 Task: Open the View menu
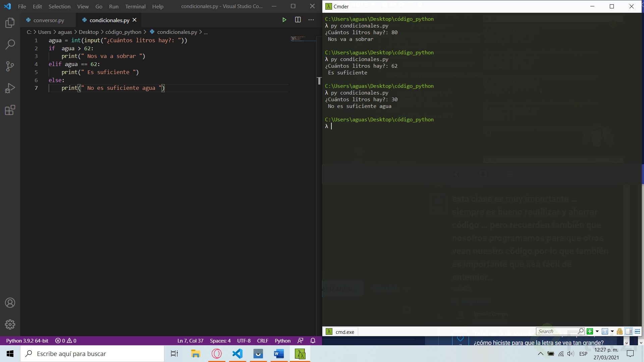[x=83, y=6]
